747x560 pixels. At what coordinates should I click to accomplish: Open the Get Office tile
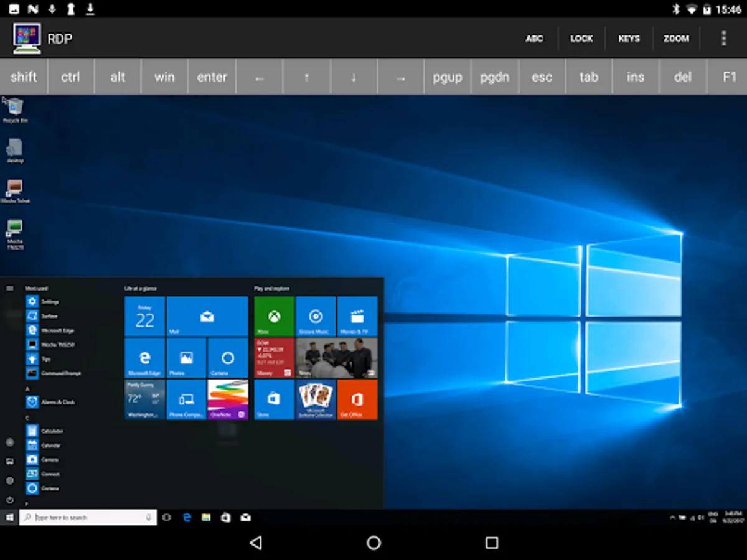pos(357,399)
